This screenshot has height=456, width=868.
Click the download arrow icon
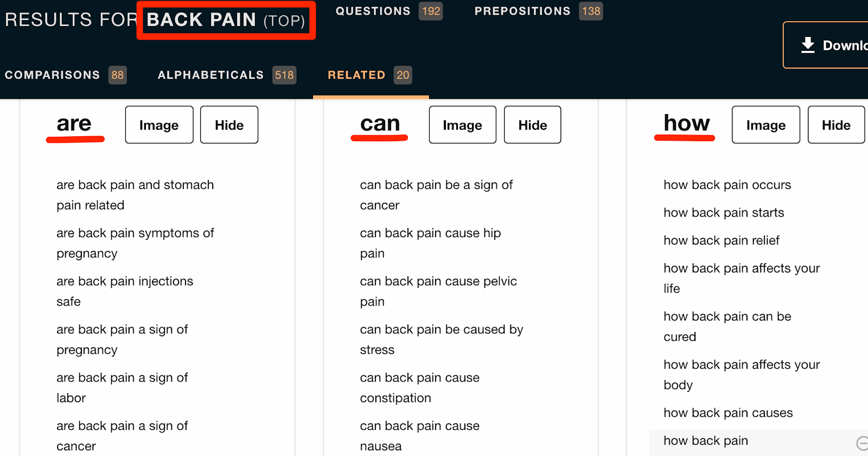(808, 45)
